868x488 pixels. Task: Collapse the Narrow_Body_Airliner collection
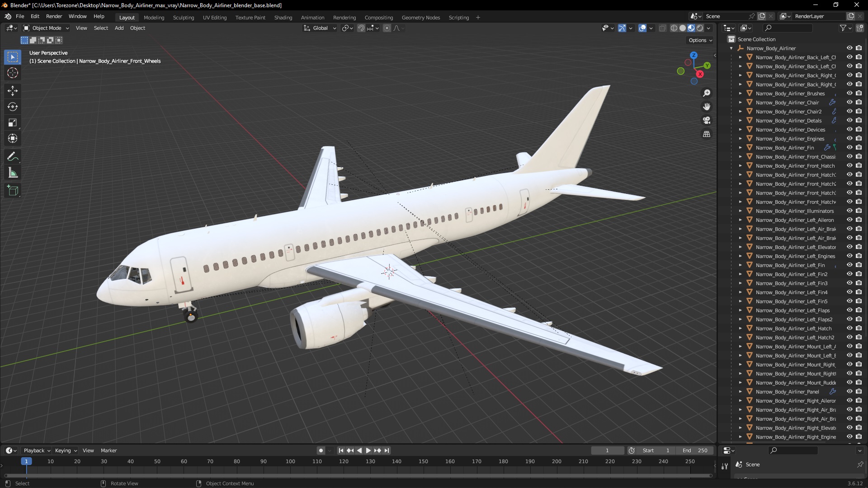pos(731,48)
